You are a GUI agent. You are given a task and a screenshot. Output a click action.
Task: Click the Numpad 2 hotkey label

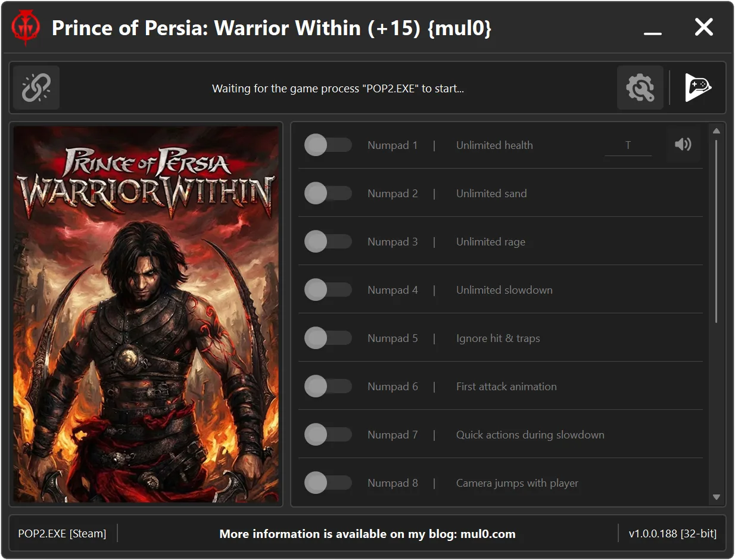click(x=393, y=193)
